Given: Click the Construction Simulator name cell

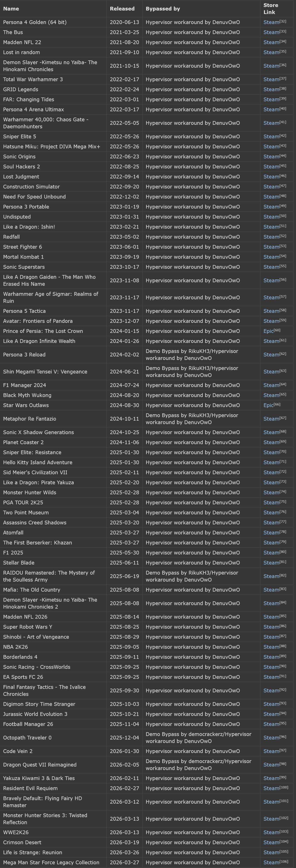Looking at the screenshot, I should [53, 187].
